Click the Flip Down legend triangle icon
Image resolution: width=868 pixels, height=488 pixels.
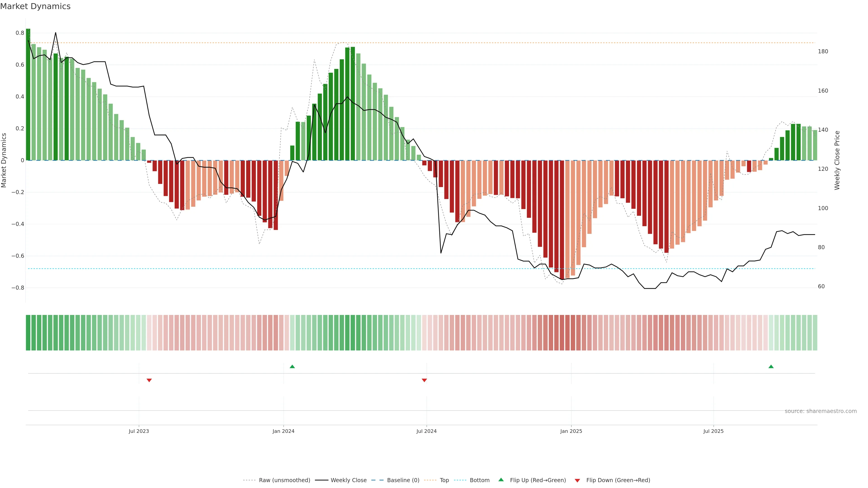pos(577,481)
